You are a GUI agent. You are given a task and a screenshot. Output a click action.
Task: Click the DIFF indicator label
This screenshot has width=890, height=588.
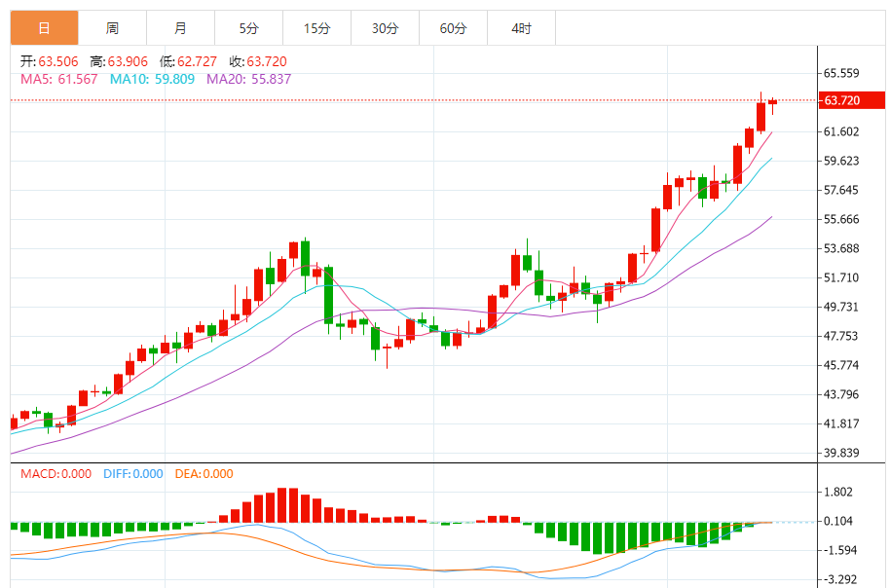[131, 474]
